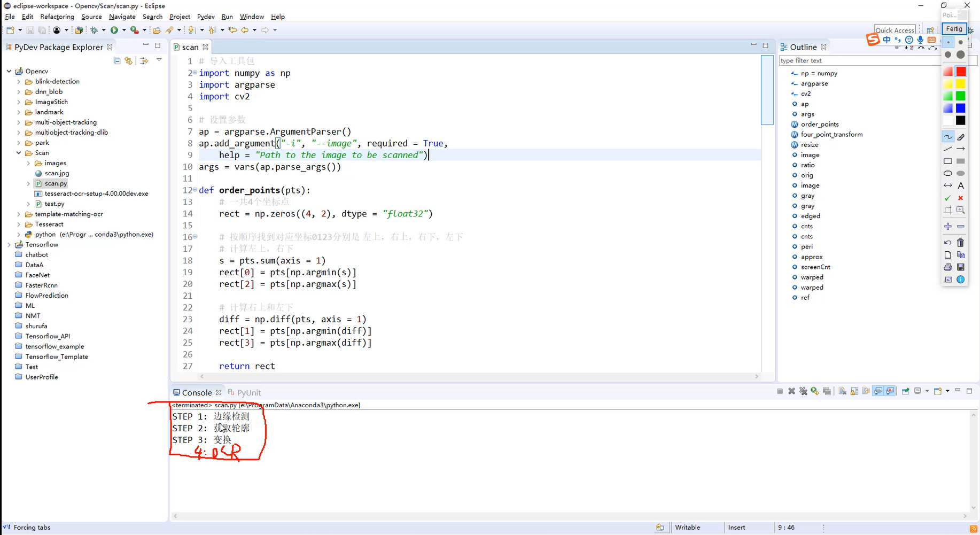Select test.py in Package Explorer

coord(55,204)
